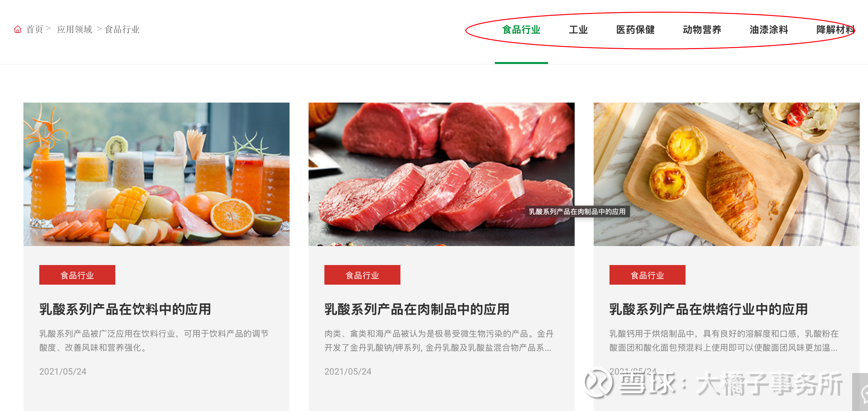Open article 乳酸系列产品在烘焙行业中的应用
868x411 pixels.
(709, 309)
